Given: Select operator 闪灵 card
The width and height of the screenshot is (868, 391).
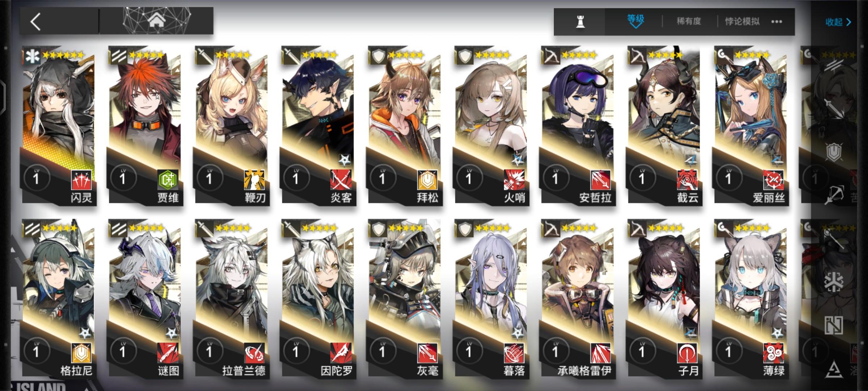Looking at the screenshot, I should tap(59, 126).
